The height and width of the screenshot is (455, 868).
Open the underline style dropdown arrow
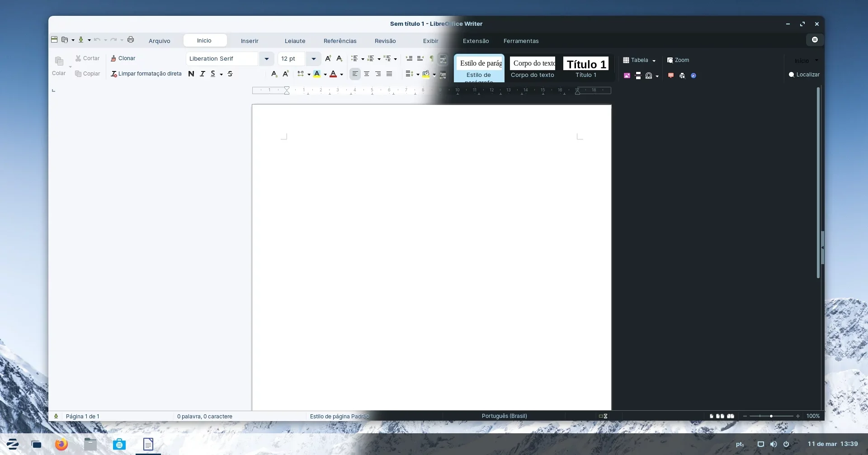[222, 74]
